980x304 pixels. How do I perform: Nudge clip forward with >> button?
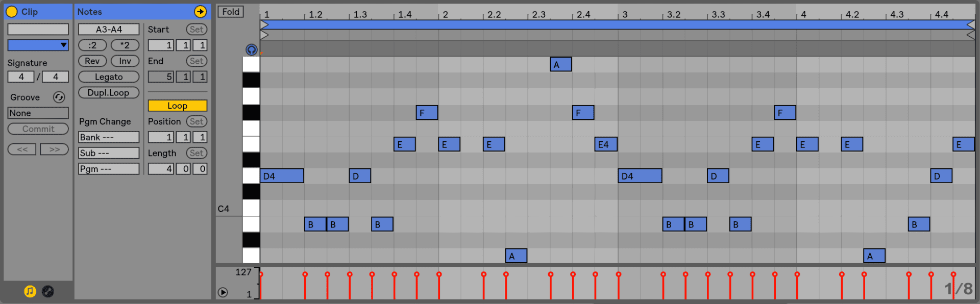click(x=55, y=149)
